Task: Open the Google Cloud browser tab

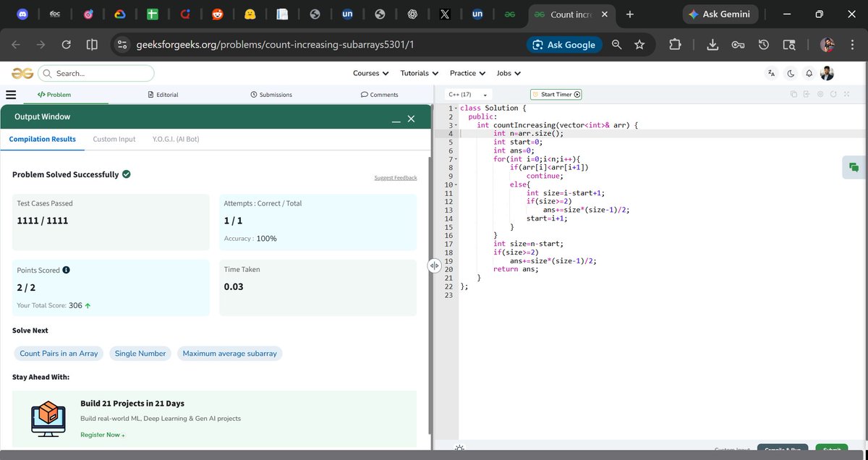Action: pos(119,14)
